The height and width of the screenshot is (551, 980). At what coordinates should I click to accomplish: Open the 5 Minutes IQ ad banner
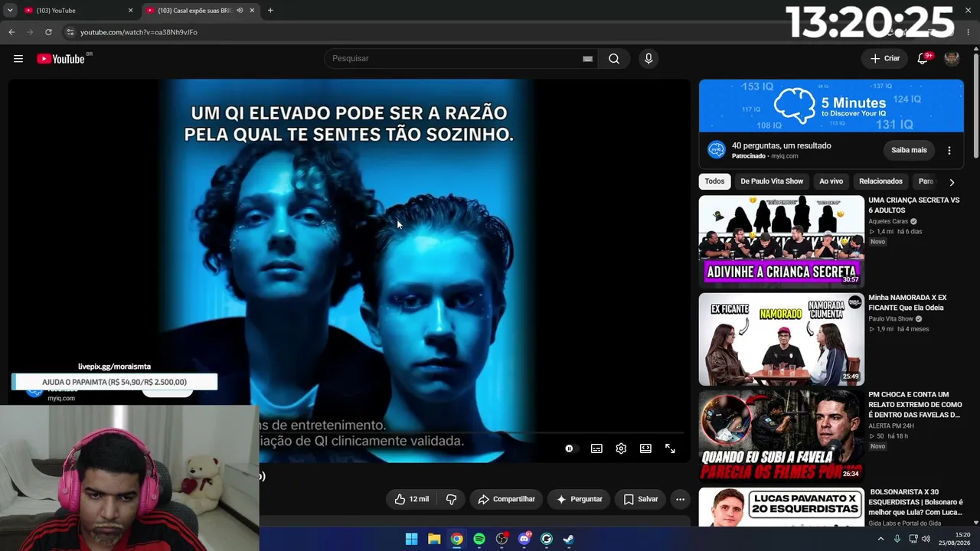831,106
